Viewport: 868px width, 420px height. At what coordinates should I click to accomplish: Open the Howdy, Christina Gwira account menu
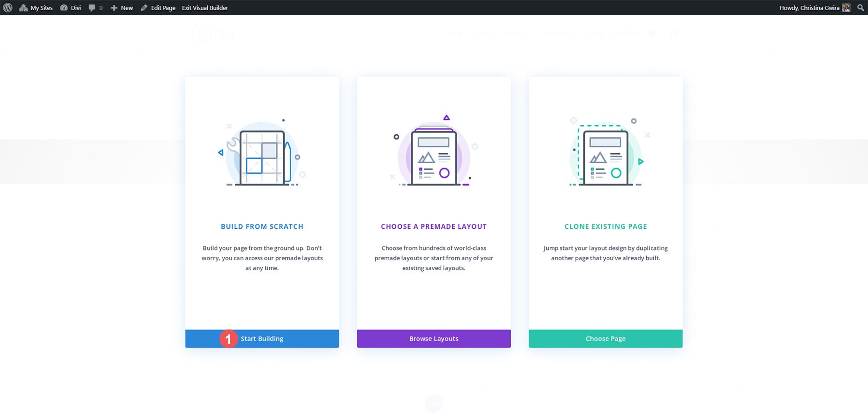[809, 8]
